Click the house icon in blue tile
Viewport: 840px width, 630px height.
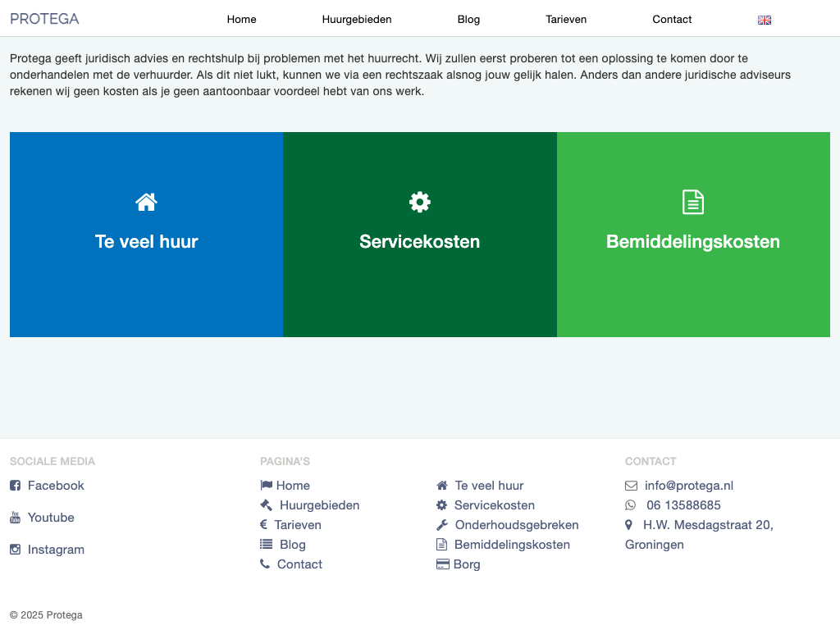tap(146, 202)
